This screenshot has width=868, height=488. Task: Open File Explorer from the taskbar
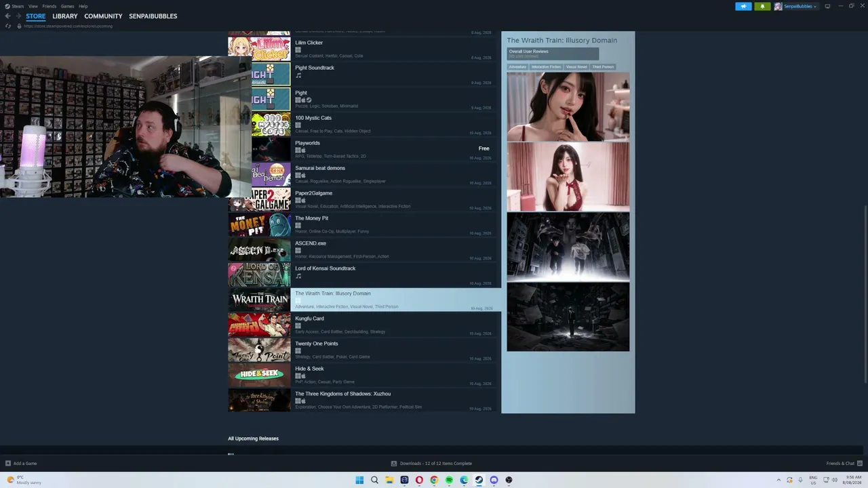[389, 480]
